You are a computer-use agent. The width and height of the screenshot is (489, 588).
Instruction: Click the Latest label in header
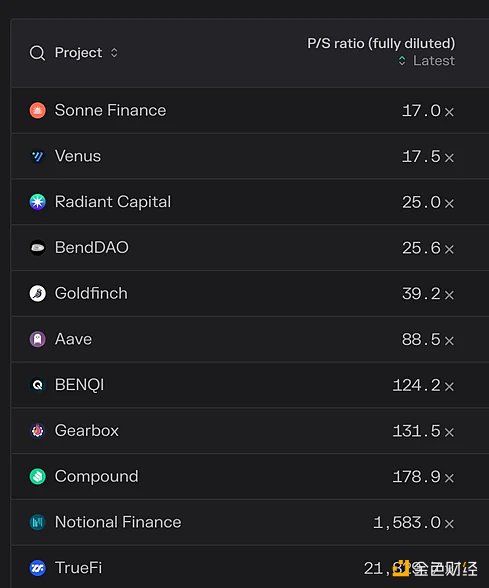[434, 60]
